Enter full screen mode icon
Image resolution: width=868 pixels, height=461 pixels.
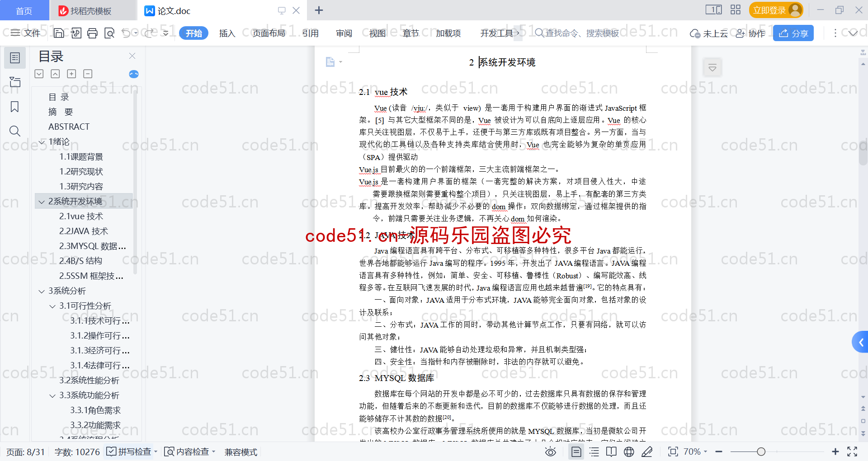click(x=852, y=452)
